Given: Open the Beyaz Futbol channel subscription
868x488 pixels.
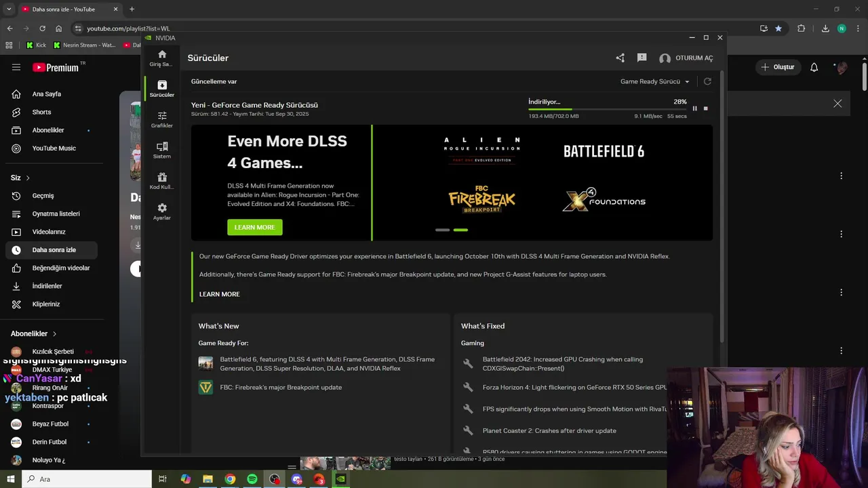Looking at the screenshot, I should click(52, 424).
